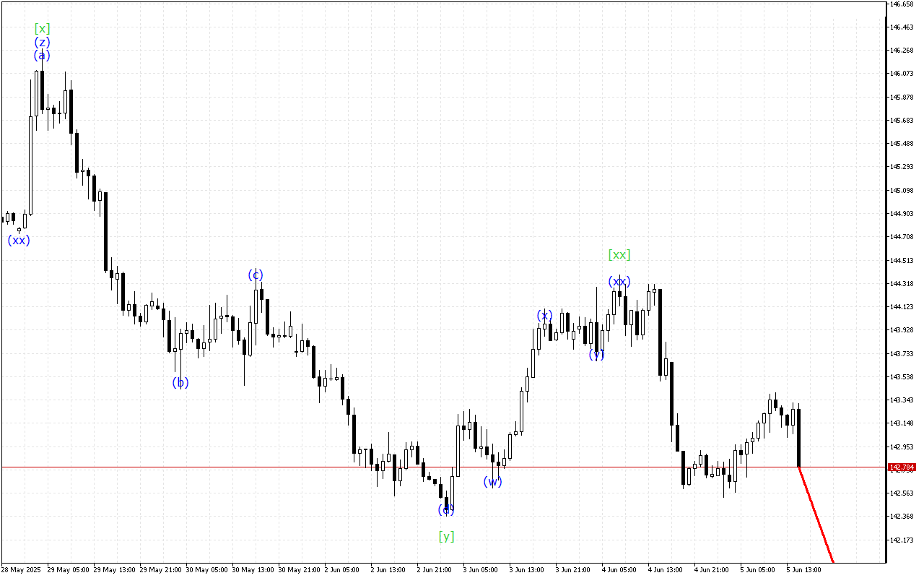Click the green [xx] wave label

(619, 254)
